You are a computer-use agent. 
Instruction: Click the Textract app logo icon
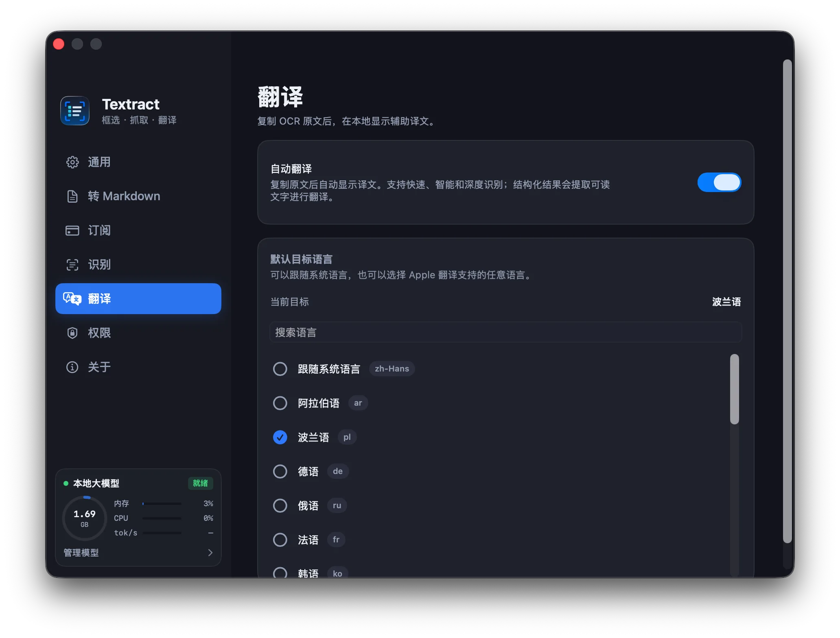click(x=75, y=111)
